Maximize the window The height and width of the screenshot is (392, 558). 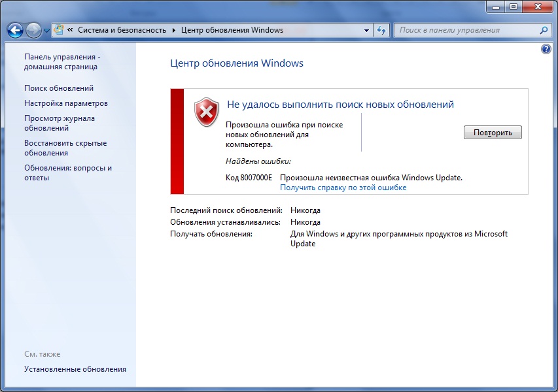pos(514,7)
